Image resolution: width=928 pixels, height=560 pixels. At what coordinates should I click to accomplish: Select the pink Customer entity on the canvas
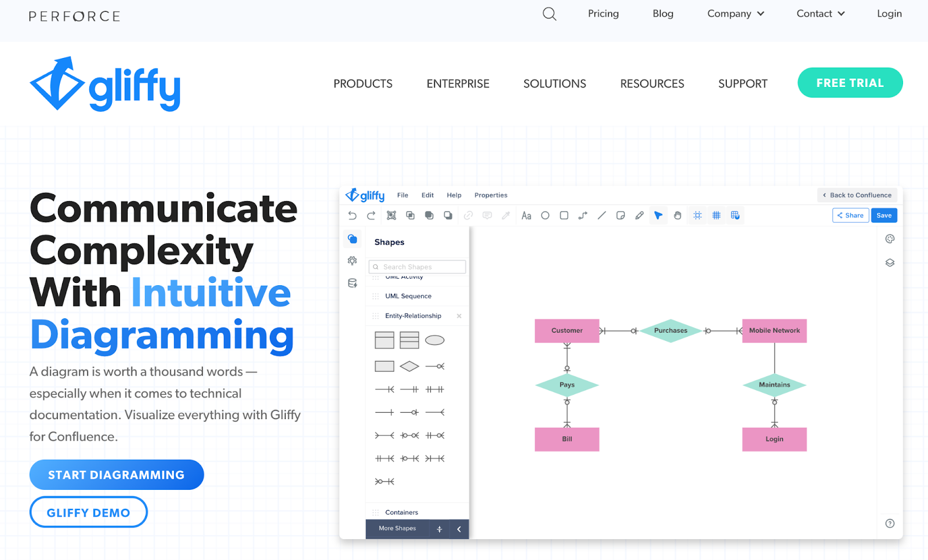click(567, 330)
